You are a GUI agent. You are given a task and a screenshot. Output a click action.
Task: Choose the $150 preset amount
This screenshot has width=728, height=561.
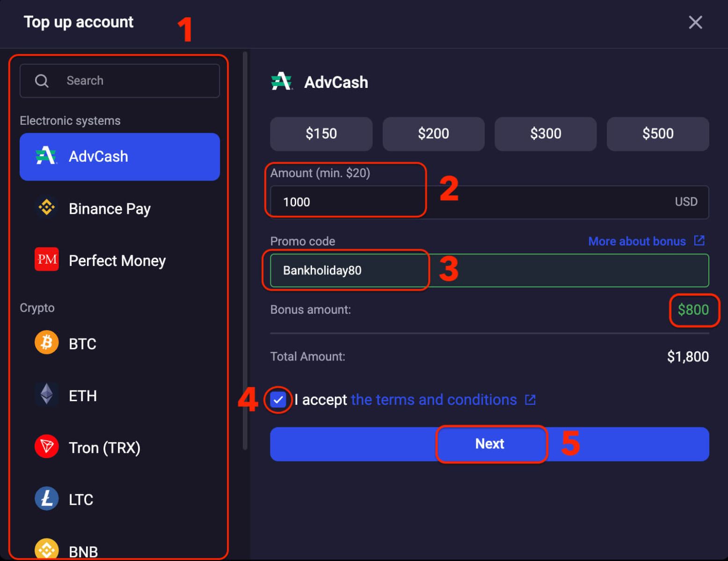click(x=321, y=134)
